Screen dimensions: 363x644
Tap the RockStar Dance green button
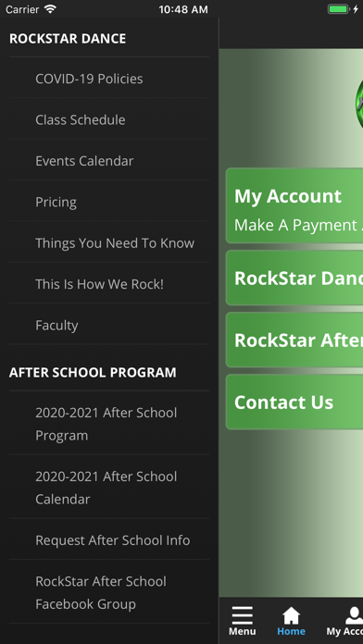pyautogui.click(x=294, y=278)
